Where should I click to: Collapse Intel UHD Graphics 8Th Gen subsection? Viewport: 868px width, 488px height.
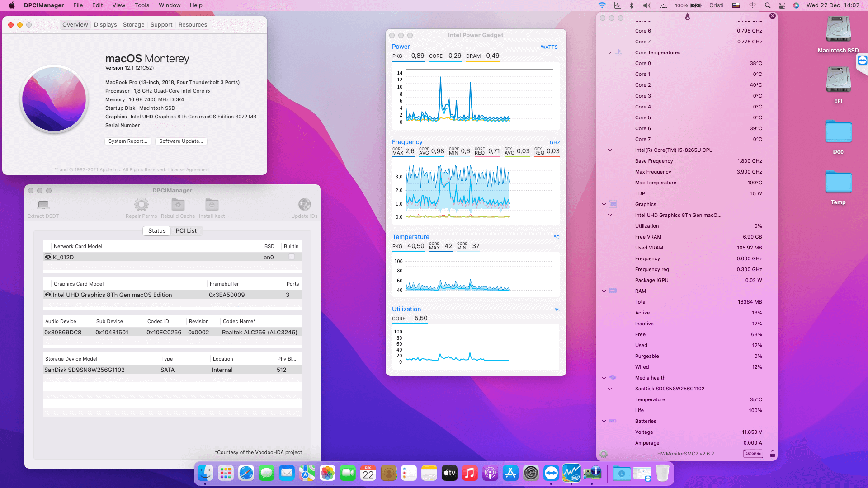(x=609, y=215)
